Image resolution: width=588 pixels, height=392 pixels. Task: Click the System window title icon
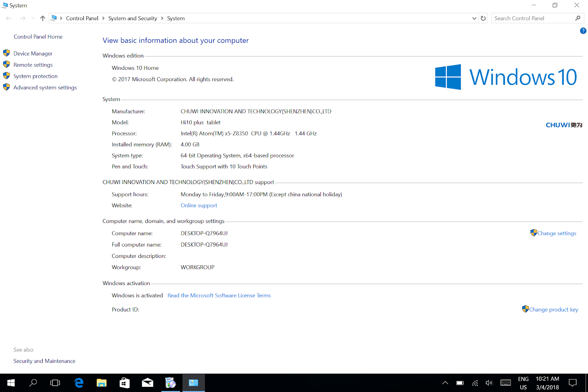tap(5, 6)
